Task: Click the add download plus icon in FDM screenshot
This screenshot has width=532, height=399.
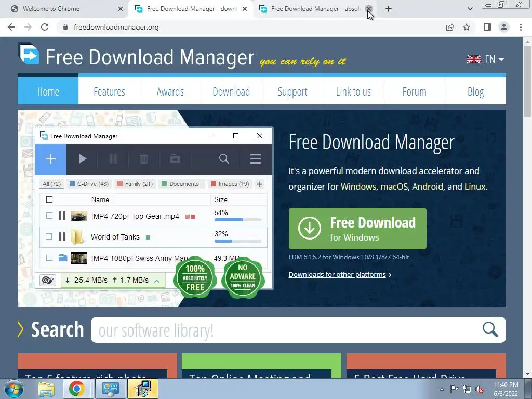Action: point(50,159)
